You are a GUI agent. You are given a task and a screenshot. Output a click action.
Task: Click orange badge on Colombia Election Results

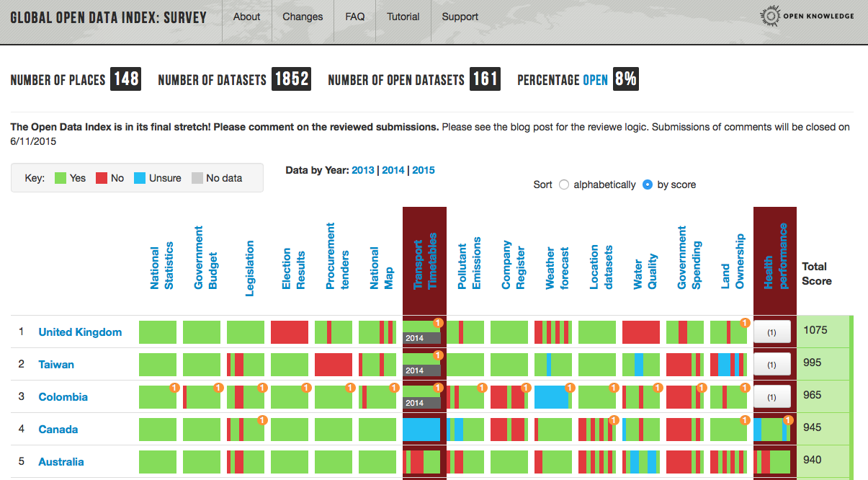(x=306, y=388)
